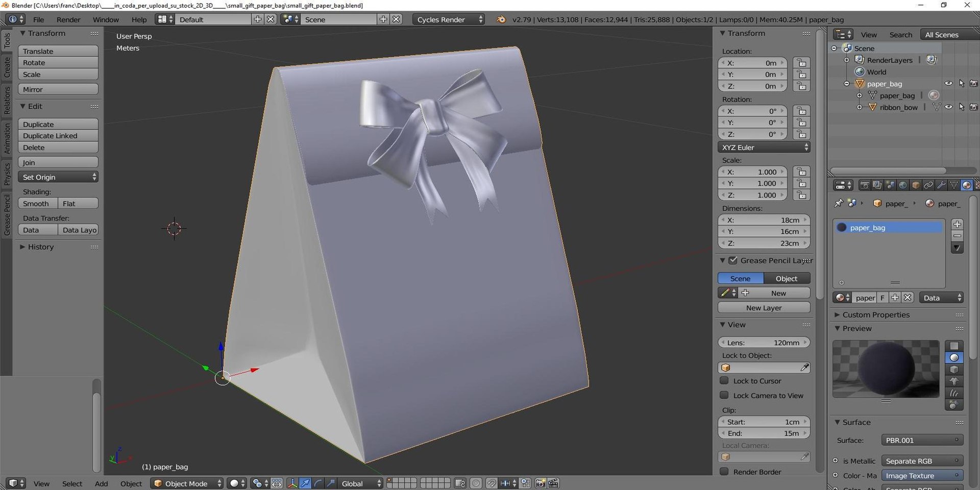Toggle paper_bag renderability camera icon
Viewport: 980px width, 490px height.
[x=974, y=84]
